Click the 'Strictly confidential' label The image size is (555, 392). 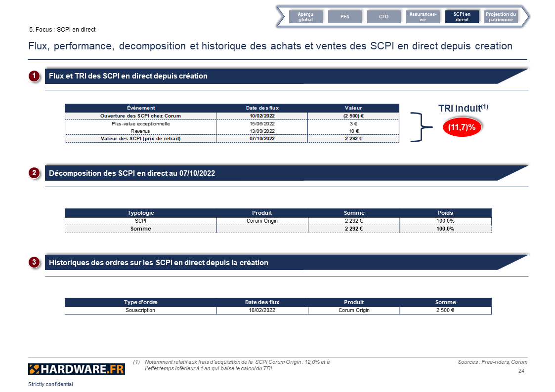(x=50, y=384)
